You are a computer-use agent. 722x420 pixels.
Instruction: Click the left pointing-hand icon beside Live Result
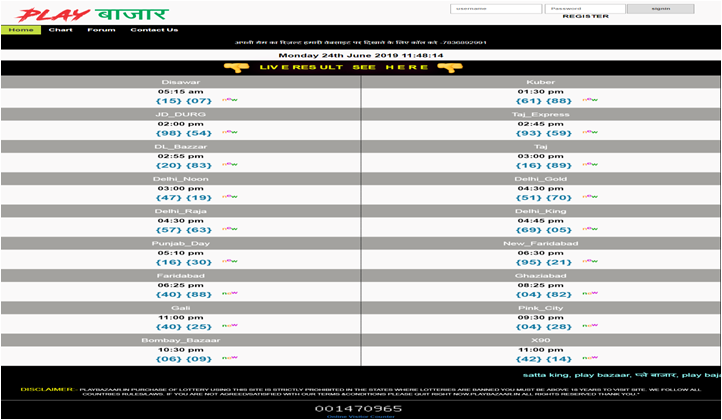click(x=236, y=68)
